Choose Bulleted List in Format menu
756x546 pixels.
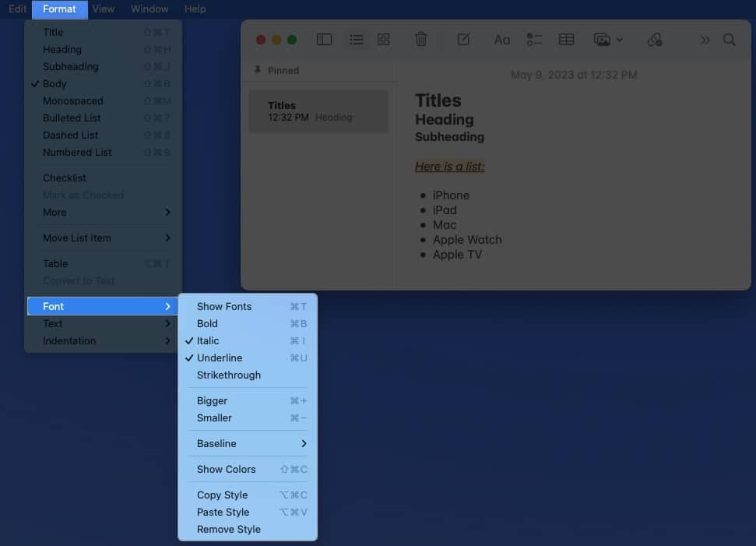(x=103, y=118)
